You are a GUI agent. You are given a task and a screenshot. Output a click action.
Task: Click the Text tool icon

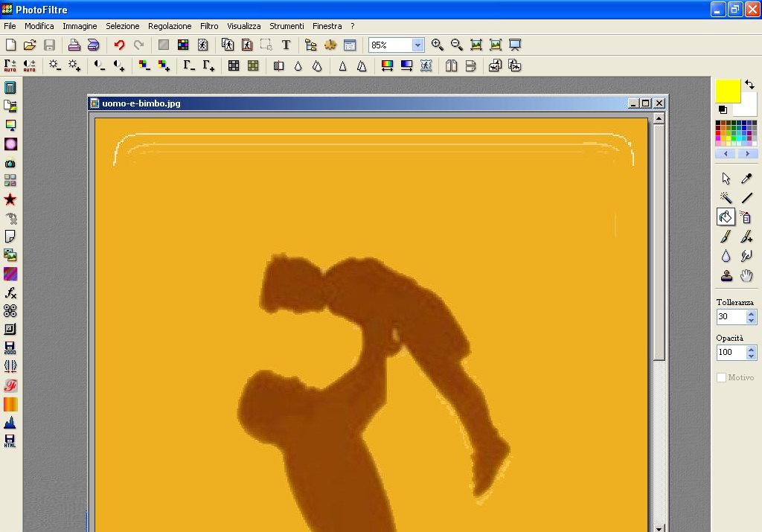click(286, 45)
